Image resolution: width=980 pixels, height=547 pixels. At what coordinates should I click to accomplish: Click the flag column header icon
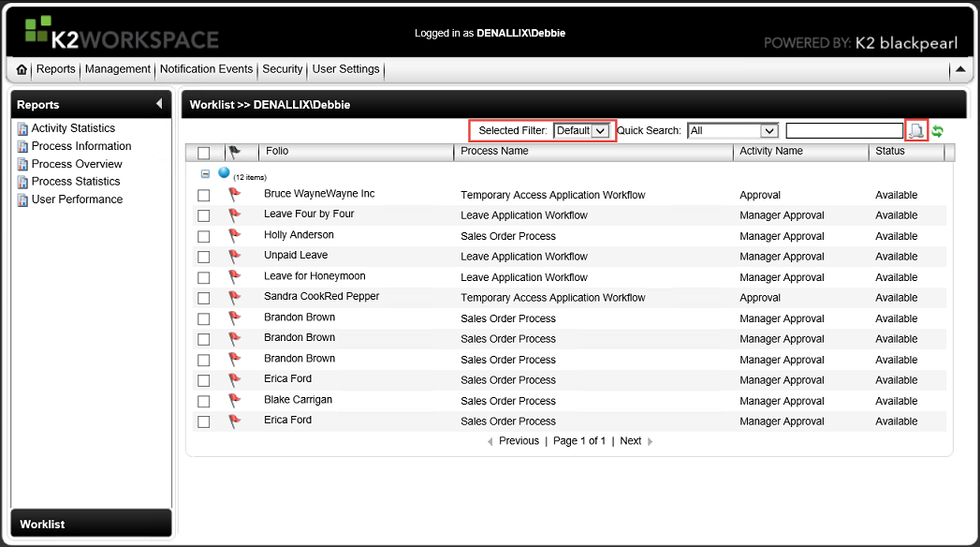tap(234, 152)
